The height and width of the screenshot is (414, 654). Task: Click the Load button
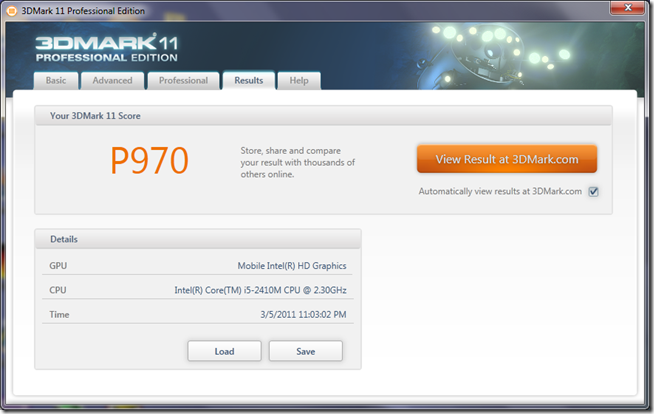click(224, 351)
